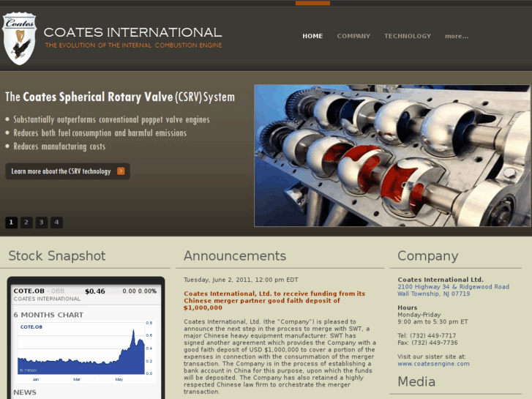Screen dimensions: 532x399
Task: Click the Media section heading
Action: click(x=416, y=381)
